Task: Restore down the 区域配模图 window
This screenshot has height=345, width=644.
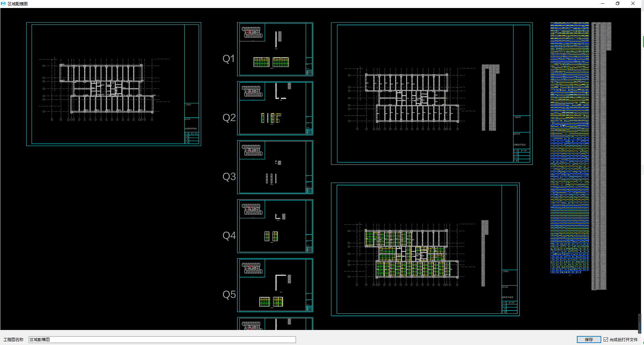Action: (x=618, y=4)
